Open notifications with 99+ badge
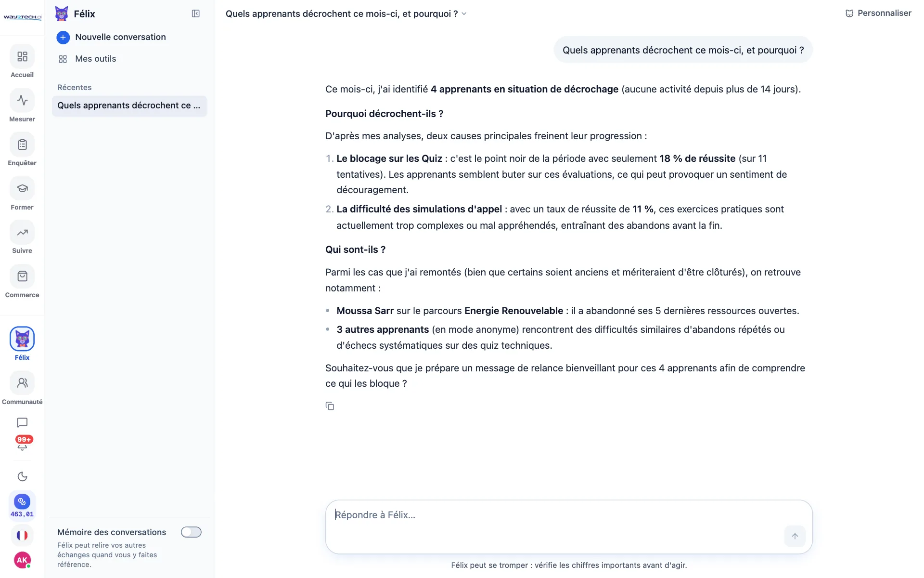This screenshot has height=578, width=924. pos(23,443)
